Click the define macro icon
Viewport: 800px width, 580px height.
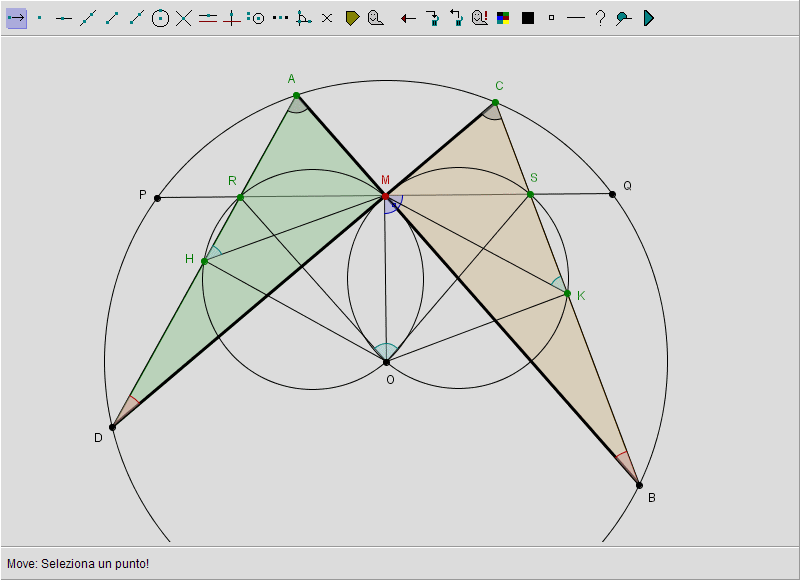tap(456, 18)
